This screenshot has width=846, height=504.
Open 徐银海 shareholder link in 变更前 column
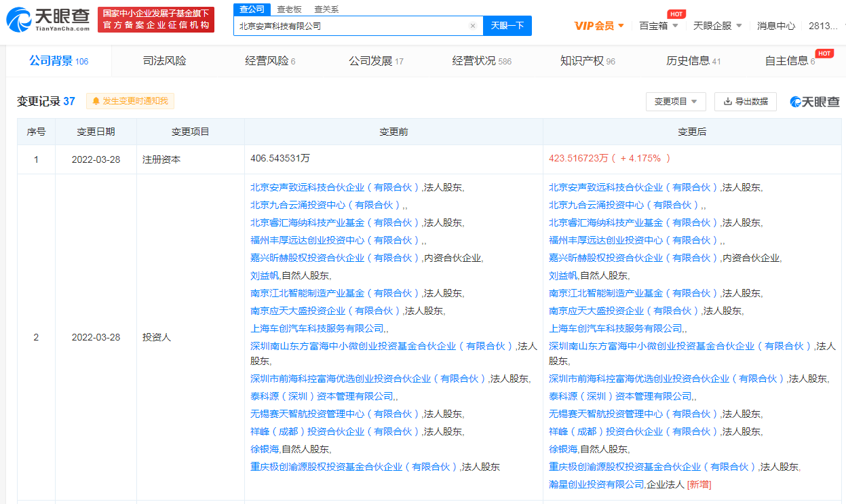(x=265, y=449)
